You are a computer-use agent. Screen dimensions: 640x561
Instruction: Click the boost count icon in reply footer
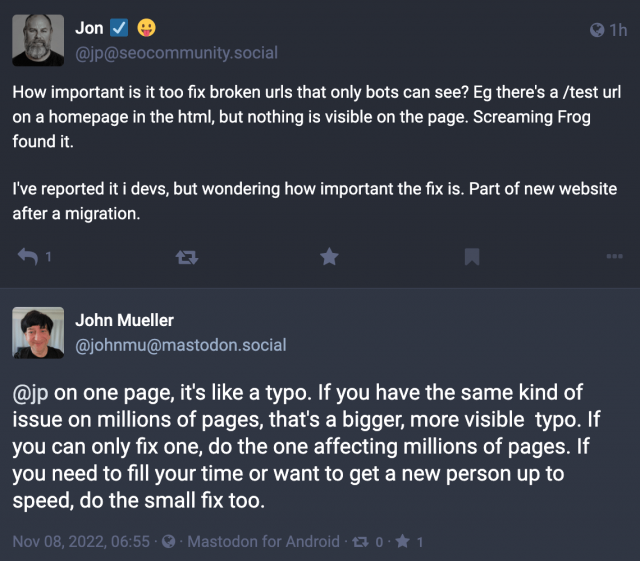(362, 541)
